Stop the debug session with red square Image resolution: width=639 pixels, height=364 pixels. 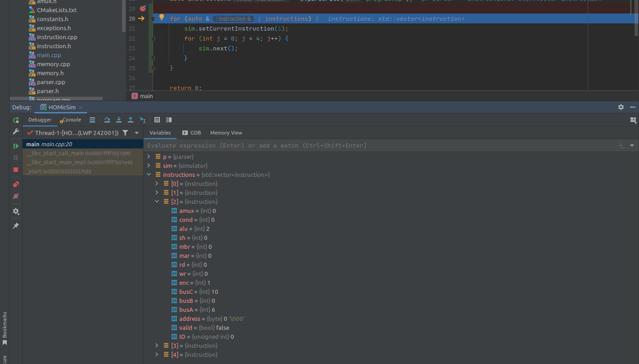(x=16, y=170)
